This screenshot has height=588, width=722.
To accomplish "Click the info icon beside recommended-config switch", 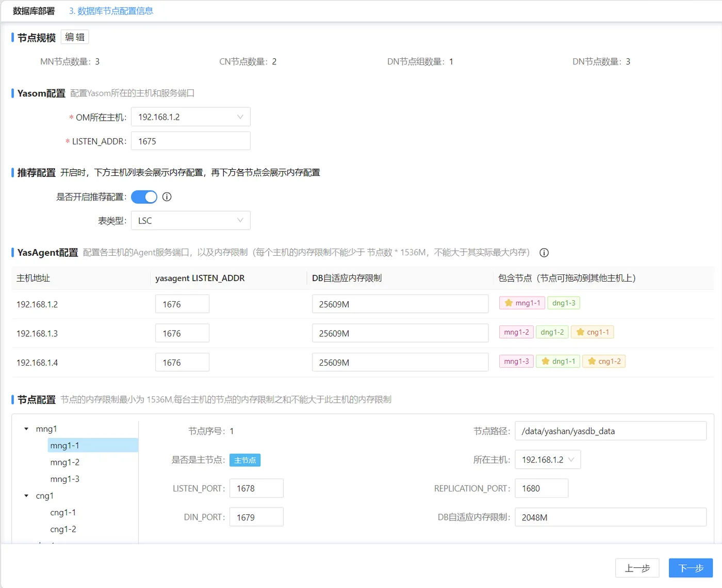I will 167,197.
